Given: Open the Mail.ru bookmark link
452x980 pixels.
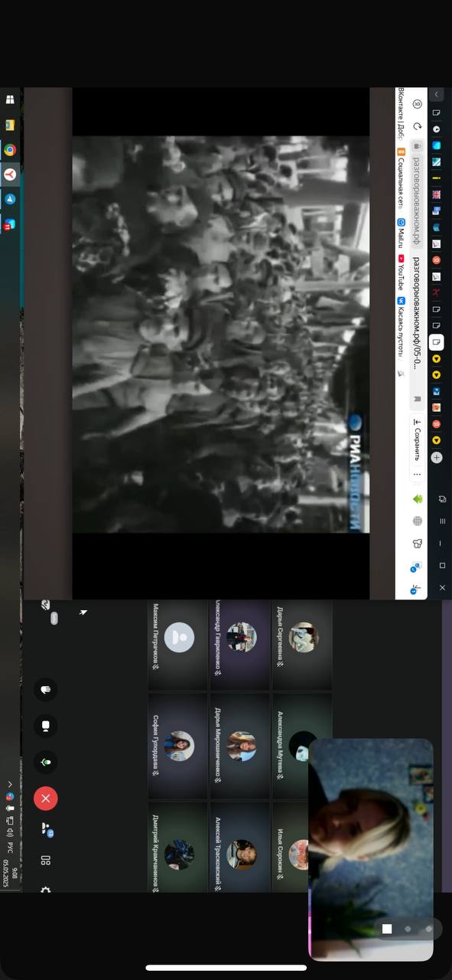Looking at the screenshot, I should (x=400, y=234).
